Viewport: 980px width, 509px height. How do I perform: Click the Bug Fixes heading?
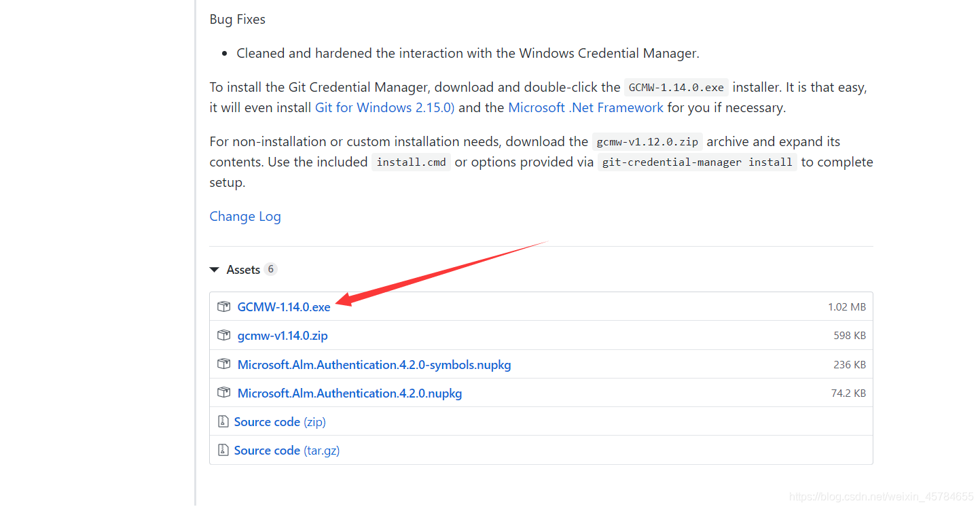click(238, 19)
